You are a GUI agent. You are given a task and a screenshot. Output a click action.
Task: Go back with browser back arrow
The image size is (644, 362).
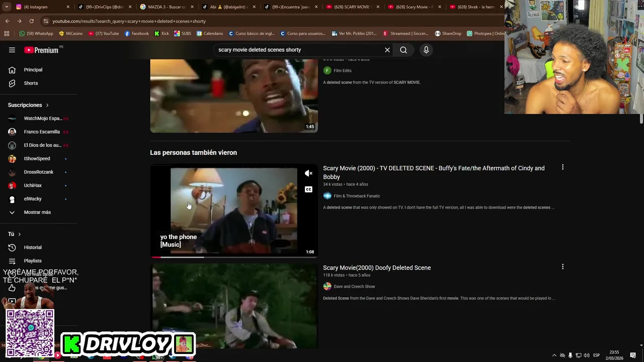(x=7, y=21)
